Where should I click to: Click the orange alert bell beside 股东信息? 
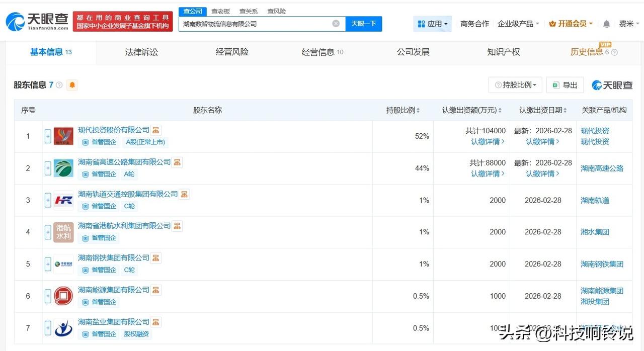(72, 85)
